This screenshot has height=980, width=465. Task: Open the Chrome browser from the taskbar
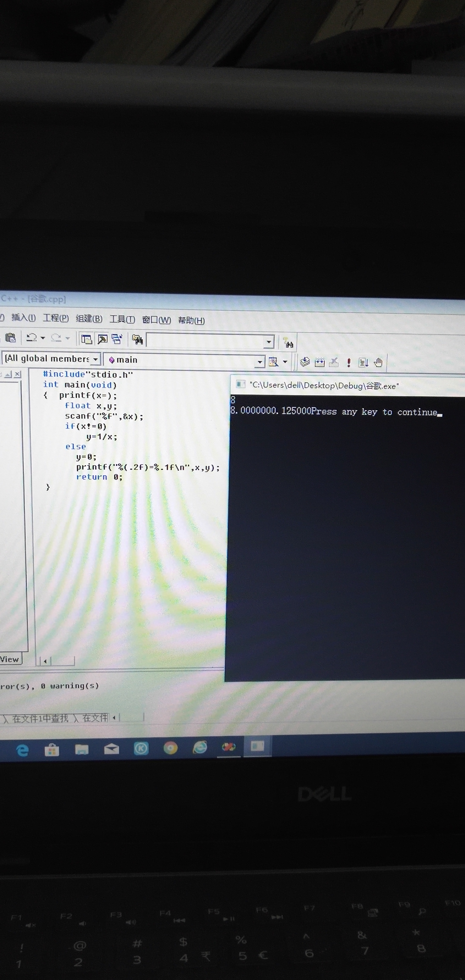pos(171,748)
